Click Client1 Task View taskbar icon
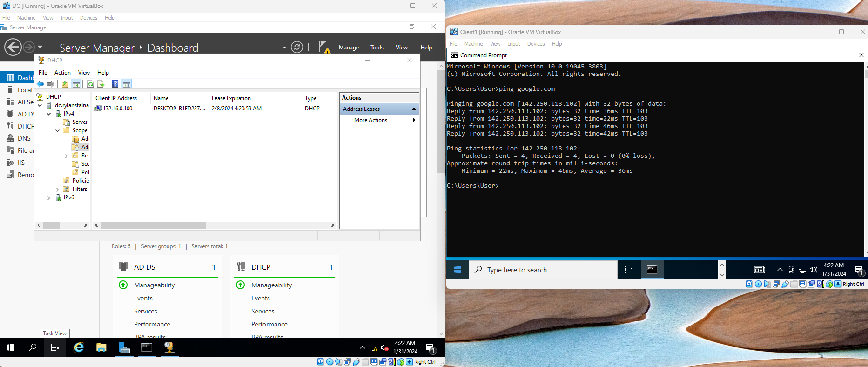 click(629, 270)
